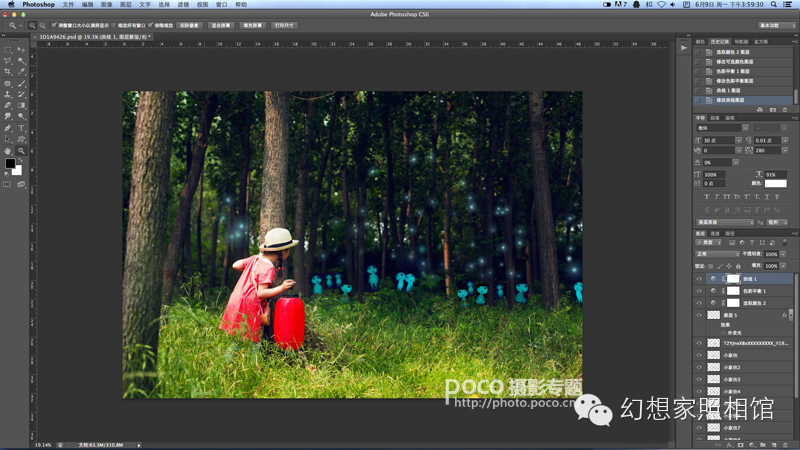Open the layer filter type dropdown
Screen dimensions: 800x450
click(709, 243)
